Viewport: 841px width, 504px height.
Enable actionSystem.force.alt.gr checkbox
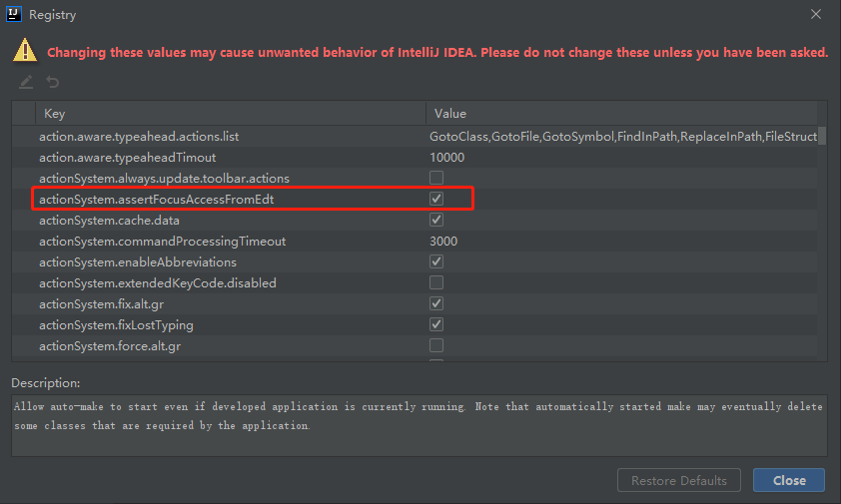[436, 344]
